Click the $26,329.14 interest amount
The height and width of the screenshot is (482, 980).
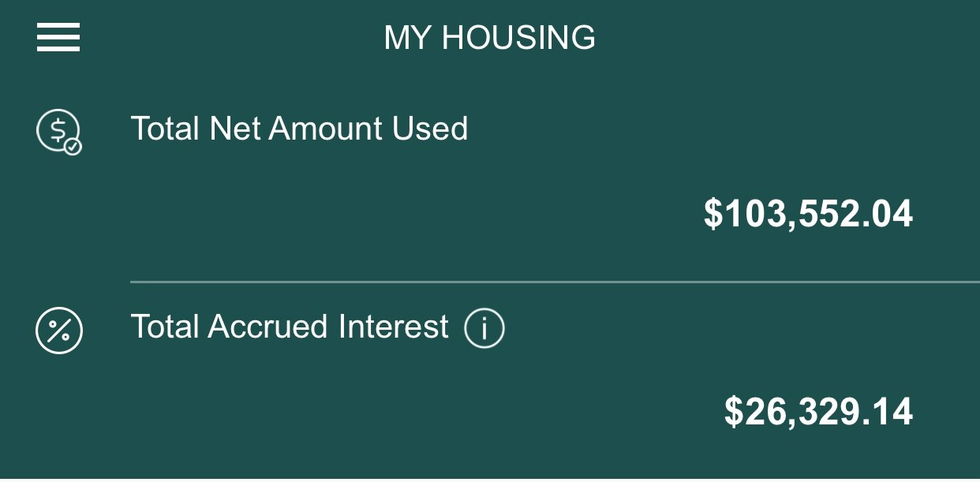pyautogui.click(x=818, y=412)
